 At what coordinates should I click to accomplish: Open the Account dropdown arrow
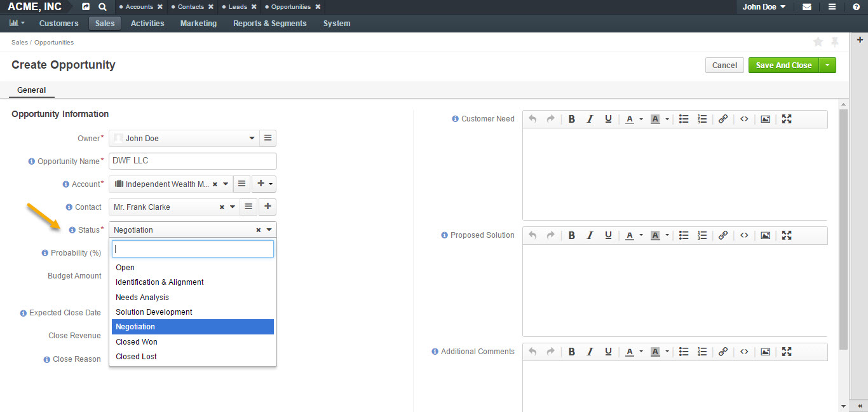pyautogui.click(x=226, y=184)
